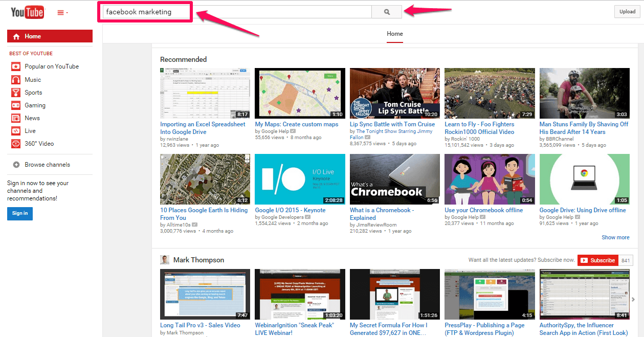Open Long Tail Pro v3 video thumbnail
The height and width of the screenshot is (337, 644).
click(205, 295)
